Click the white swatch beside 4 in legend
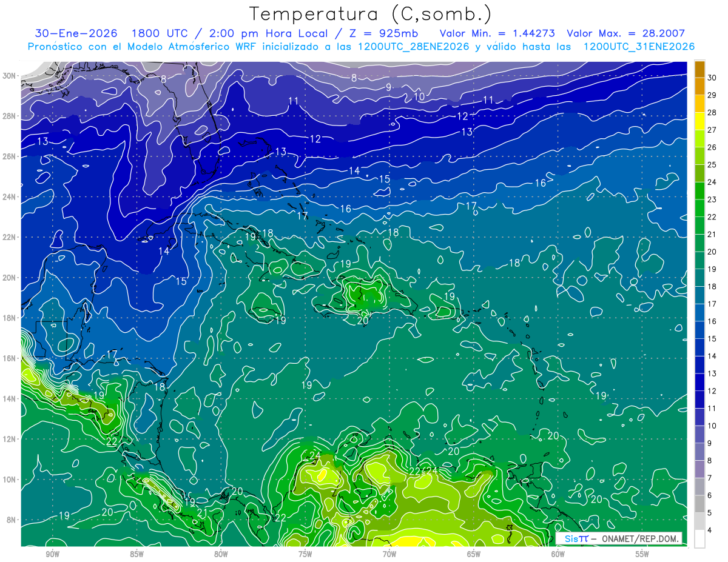 click(699, 538)
